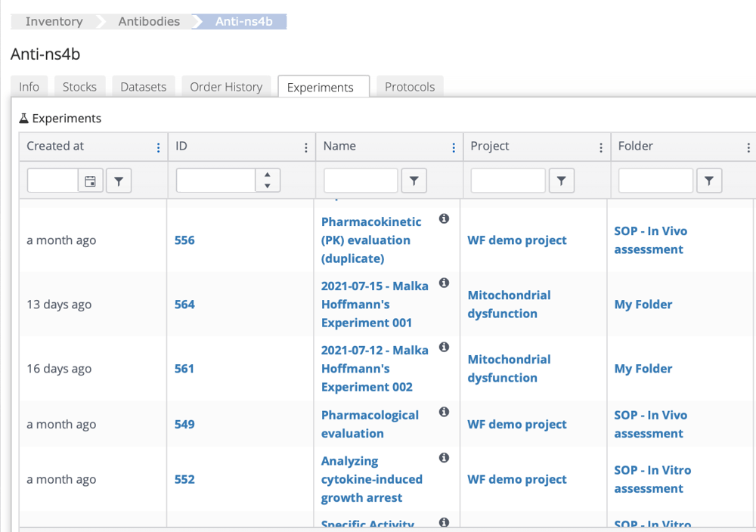Click the filter icon in the Name column
756x532 pixels.
click(414, 181)
